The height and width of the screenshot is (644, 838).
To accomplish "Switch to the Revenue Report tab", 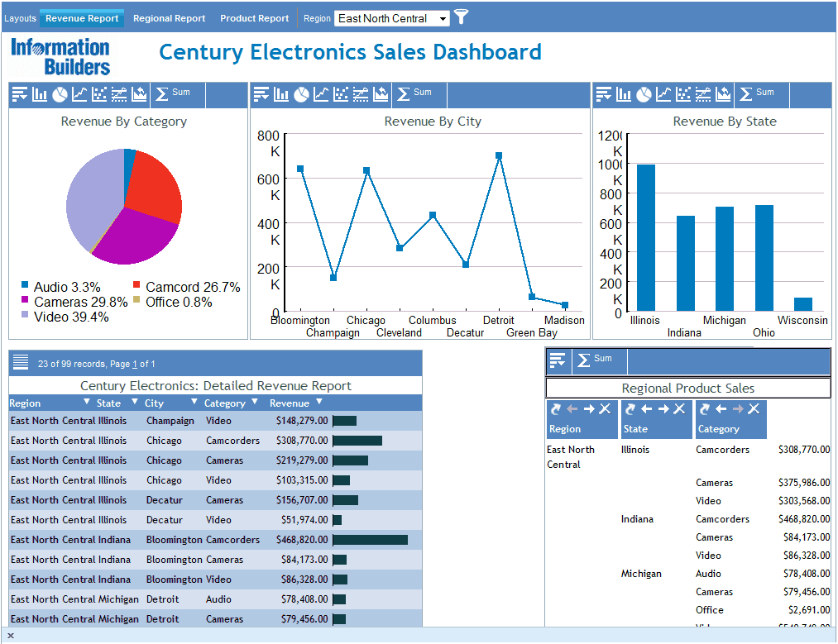I will pyautogui.click(x=82, y=18).
